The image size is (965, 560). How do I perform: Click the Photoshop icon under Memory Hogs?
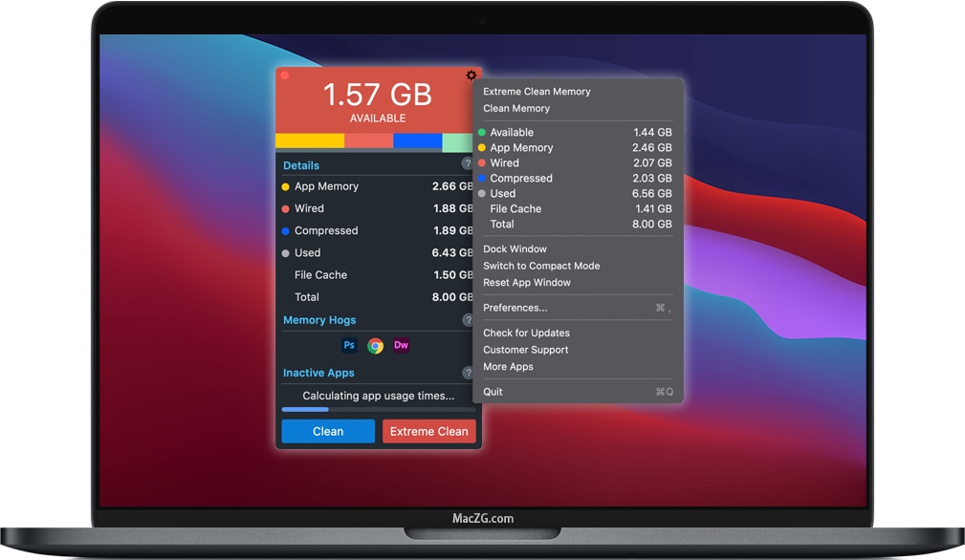tap(349, 345)
